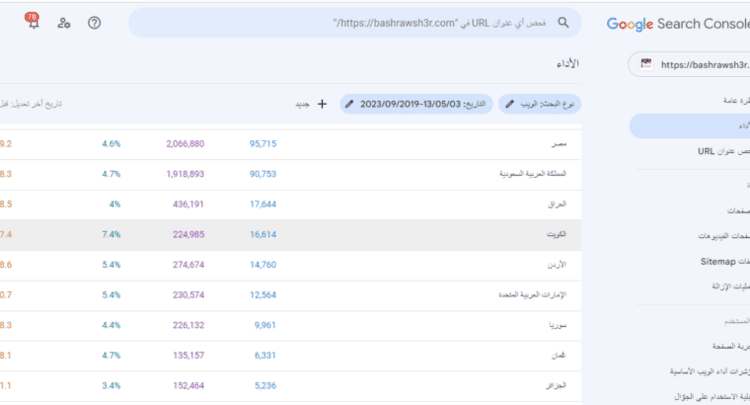Select the سوريا country row label
Image resolution: width=750 pixels, height=405 pixels.
(558, 325)
